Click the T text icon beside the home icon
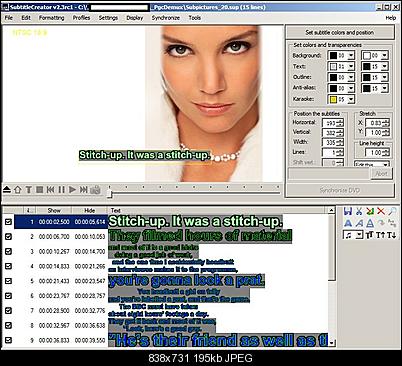 [x=29, y=190]
